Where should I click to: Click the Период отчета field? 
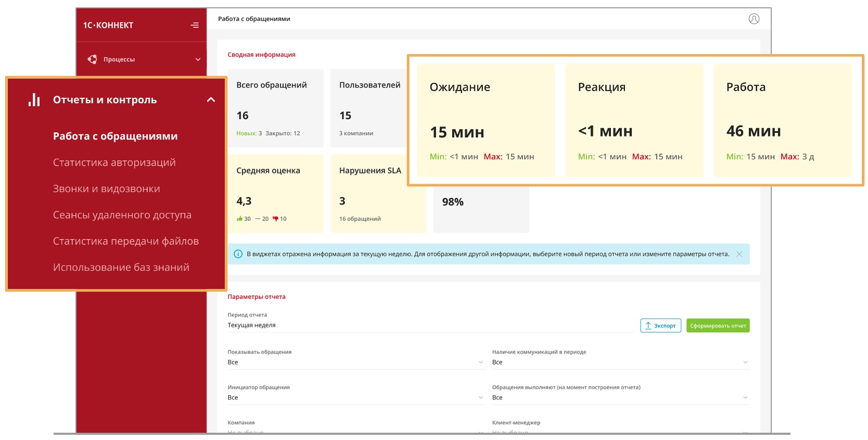429,325
